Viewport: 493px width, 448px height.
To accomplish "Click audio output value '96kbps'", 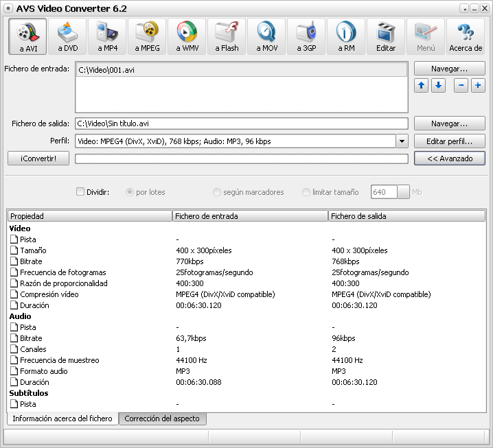I will (343, 338).
